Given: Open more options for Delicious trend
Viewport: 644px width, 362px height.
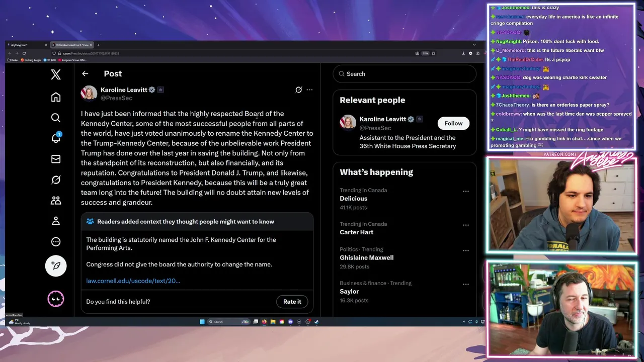Looking at the screenshot, I should tap(466, 191).
